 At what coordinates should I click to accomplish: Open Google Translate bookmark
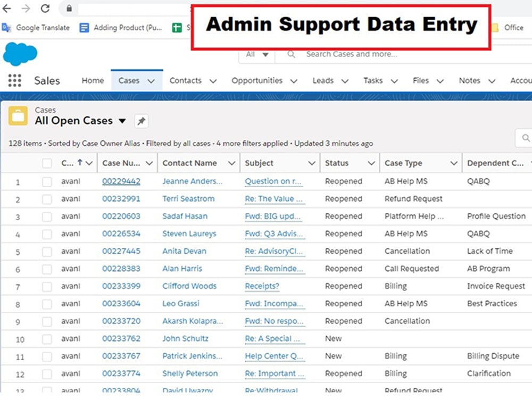click(x=36, y=28)
